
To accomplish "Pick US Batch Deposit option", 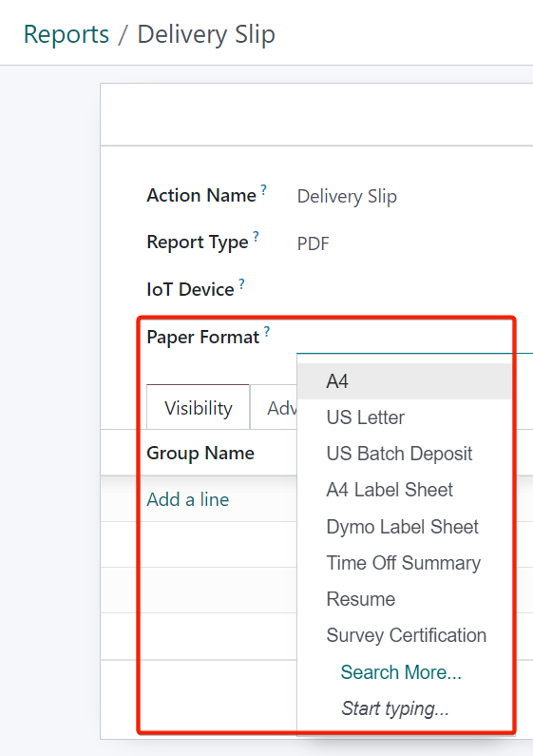I will point(404,454).
